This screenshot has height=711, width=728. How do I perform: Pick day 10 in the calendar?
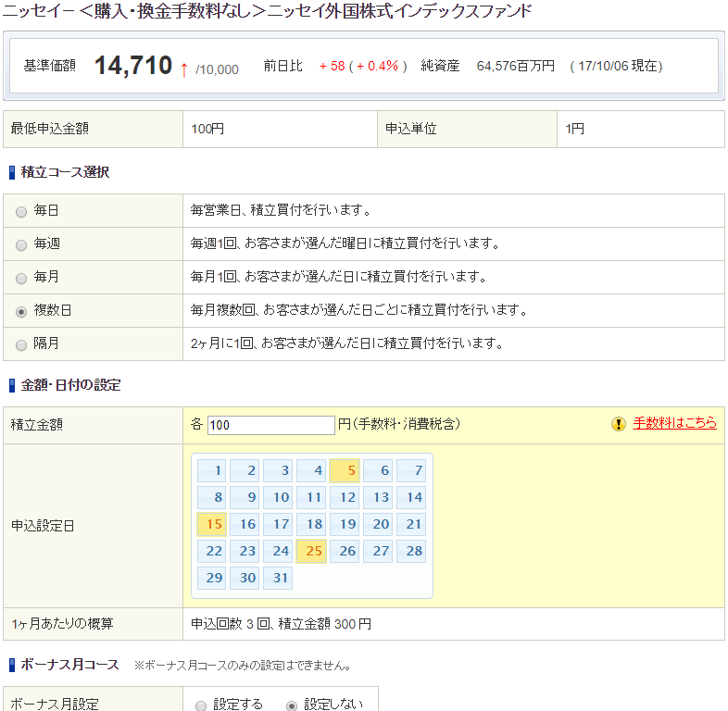click(278, 497)
